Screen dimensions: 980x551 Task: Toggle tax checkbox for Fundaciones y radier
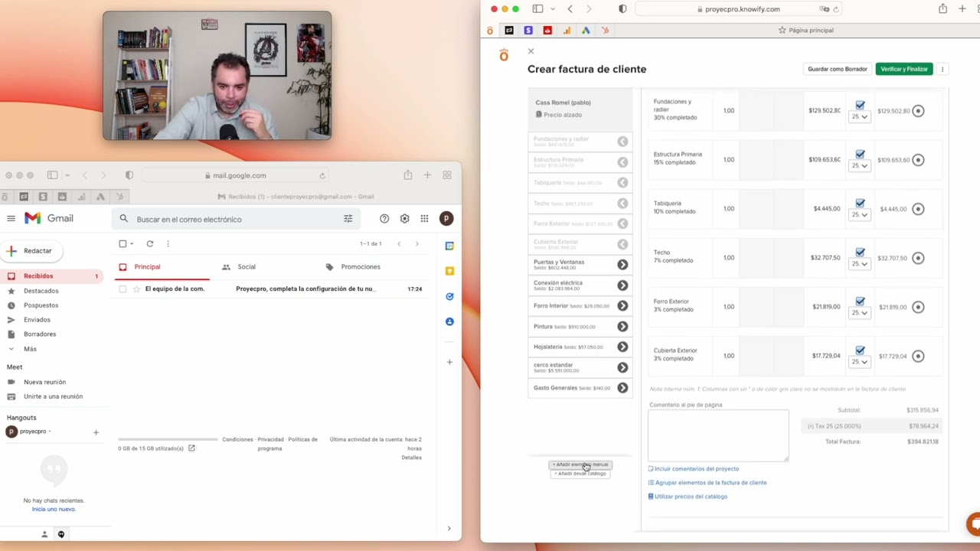pyautogui.click(x=860, y=105)
